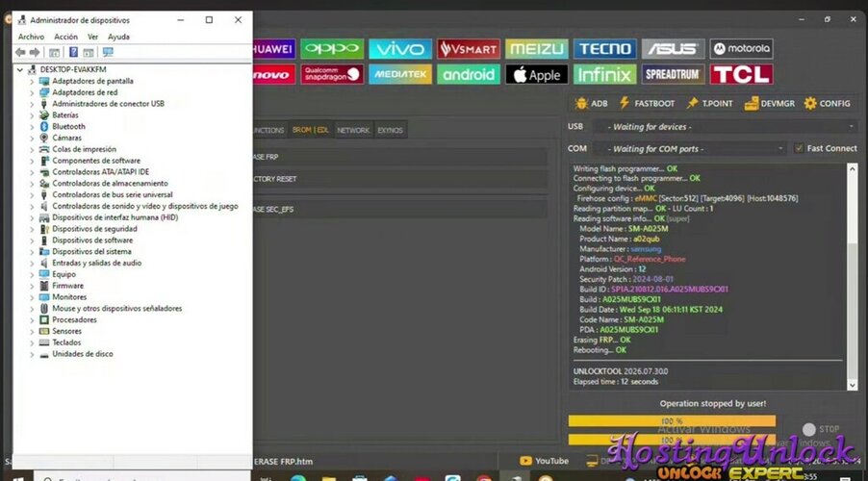Click the ERASE FRP button

[x=399, y=157]
